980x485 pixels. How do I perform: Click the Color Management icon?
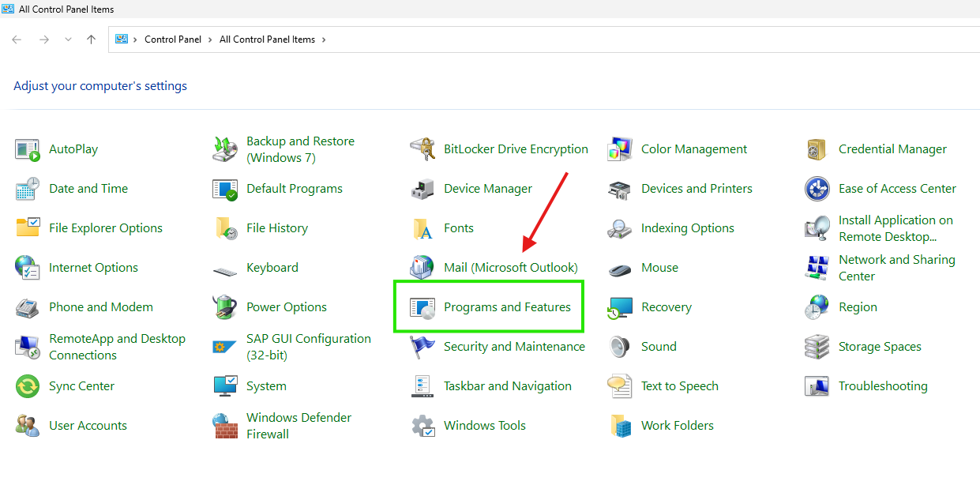pos(620,149)
